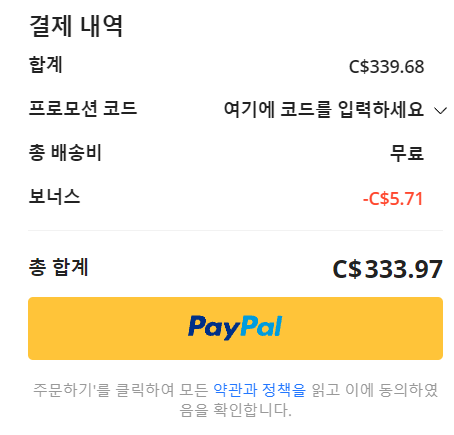Click the gray 주문하기'를 클릭하여 모든 text
This screenshot has height=435, width=454.
pyautogui.click(x=120, y=390)
